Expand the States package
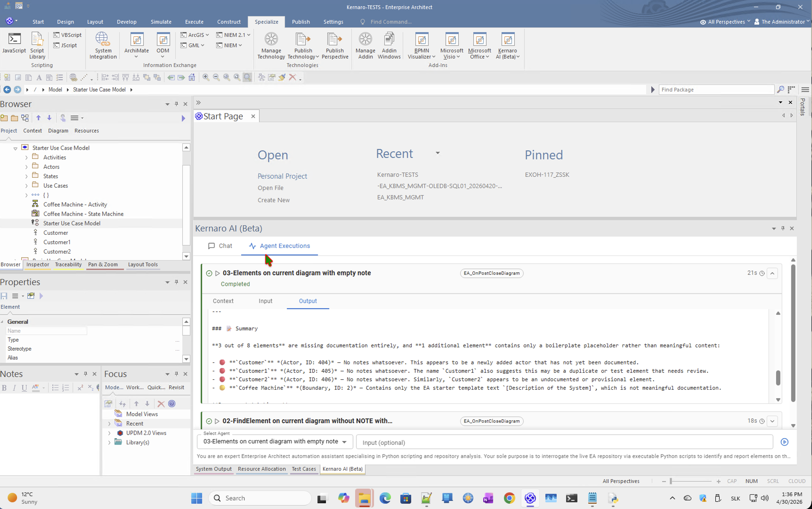 click(x=27, y=177)
